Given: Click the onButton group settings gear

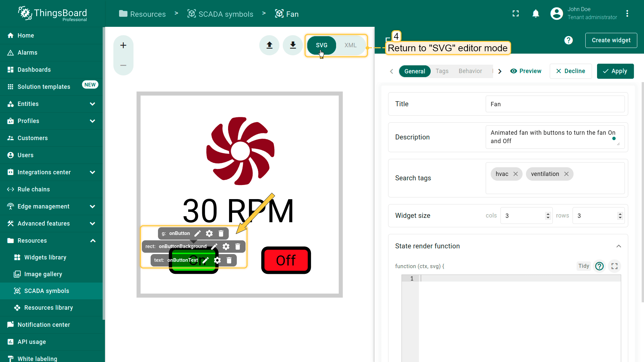Looking at the screenshot, I should pos(209,233).
